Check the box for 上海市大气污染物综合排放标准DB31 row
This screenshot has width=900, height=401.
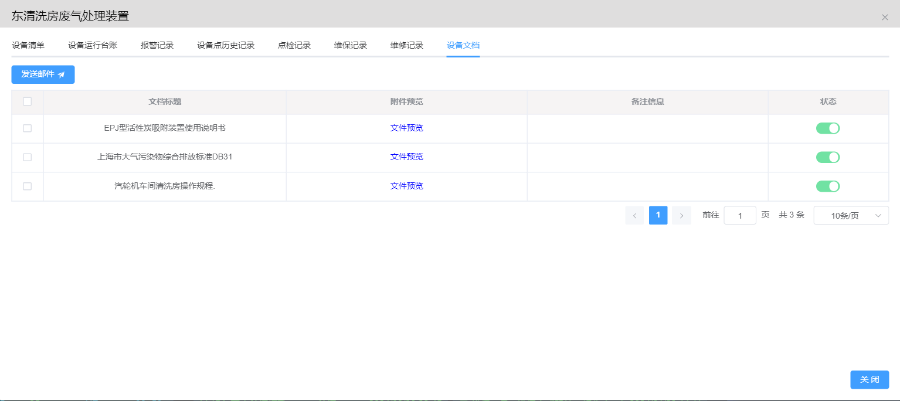click(x=27, y=157)
